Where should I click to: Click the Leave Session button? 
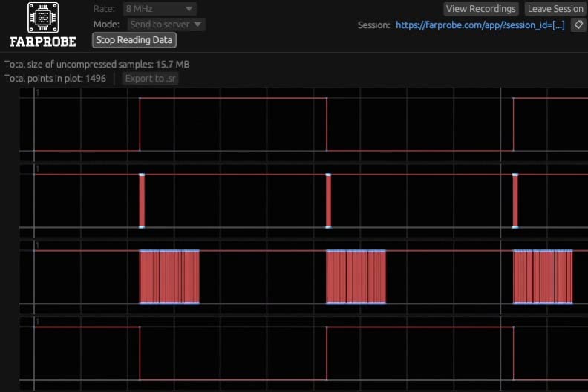[555, 9]
